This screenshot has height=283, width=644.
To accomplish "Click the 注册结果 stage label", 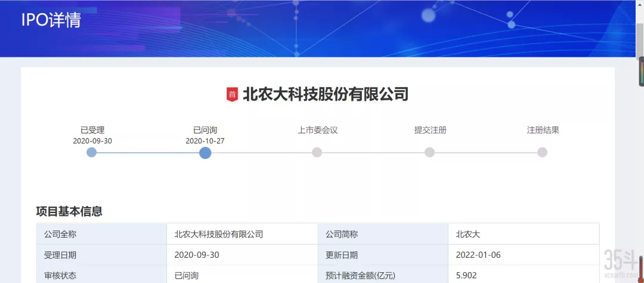I will tap(543, 130).
